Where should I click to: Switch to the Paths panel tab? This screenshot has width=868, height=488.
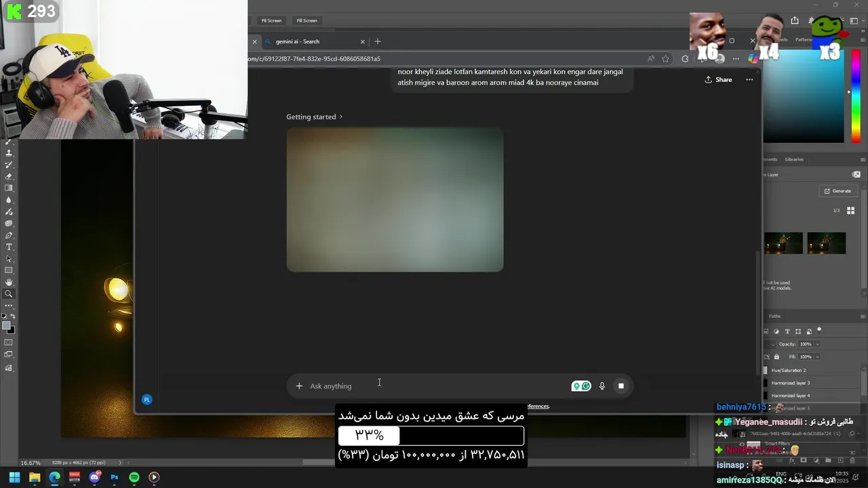point(774,316)
